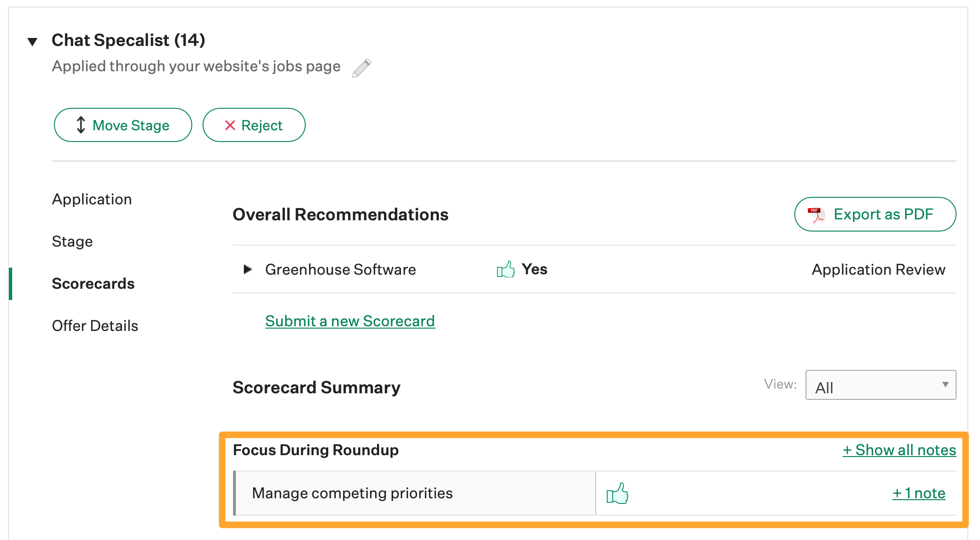Select the Scorecards sidebar section
The height and width of the screenshot is (540, 980).
pyautogui.click(x=93, y=284)
